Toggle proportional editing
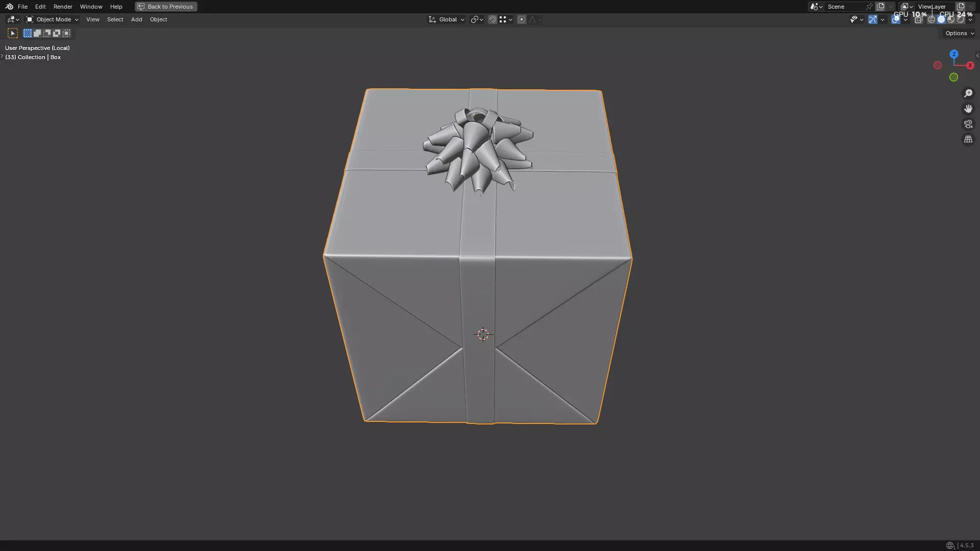Image resolution: width=980 pixels, height=551 pixels. [x=521, y=19]
